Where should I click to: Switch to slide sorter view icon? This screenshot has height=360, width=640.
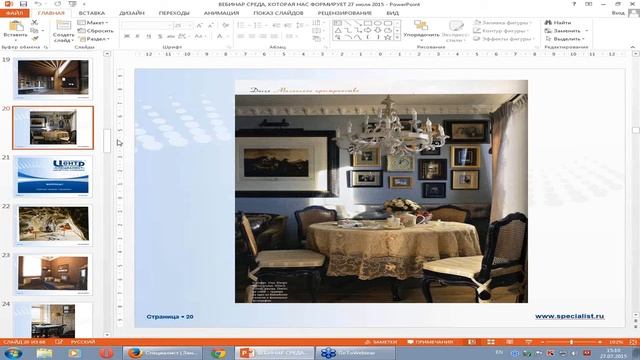coord(491,342)
